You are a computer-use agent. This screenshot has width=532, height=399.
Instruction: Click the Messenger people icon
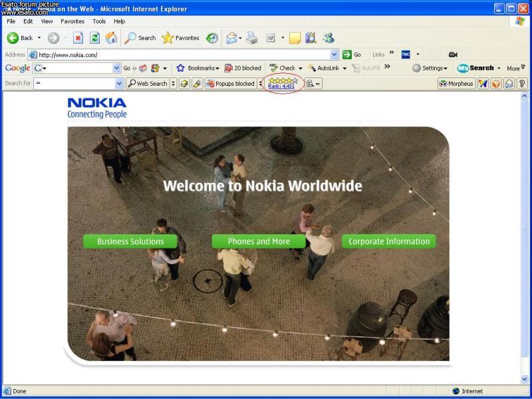(x=329, y=38)
